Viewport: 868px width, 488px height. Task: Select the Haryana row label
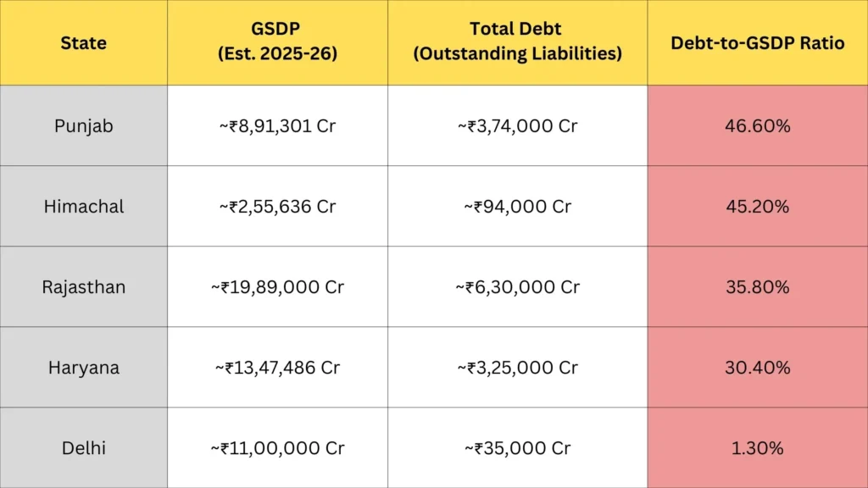point(83,368)
